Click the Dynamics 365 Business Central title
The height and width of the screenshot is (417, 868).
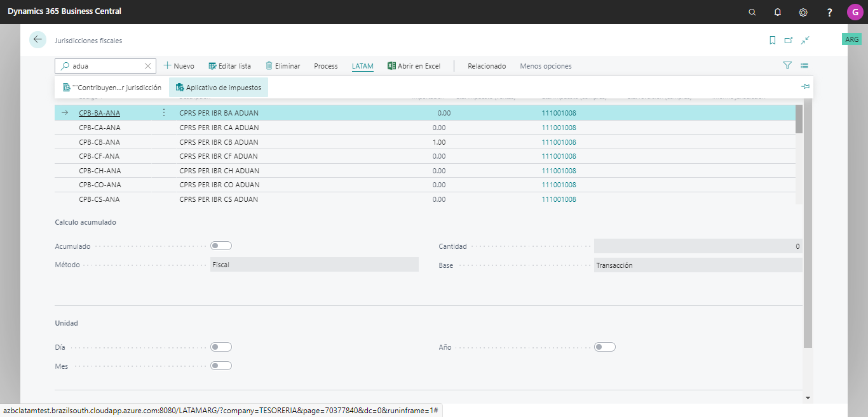(x=64, y=11)
